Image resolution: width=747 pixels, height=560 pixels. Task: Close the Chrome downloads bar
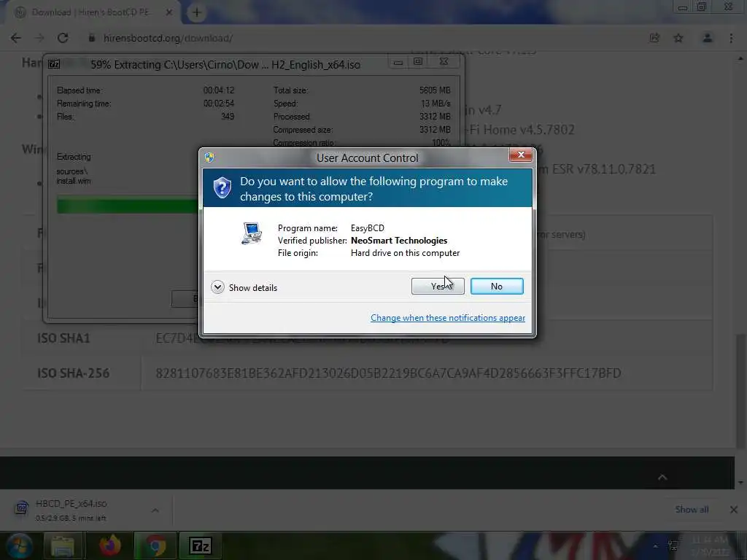coord(734,510)
